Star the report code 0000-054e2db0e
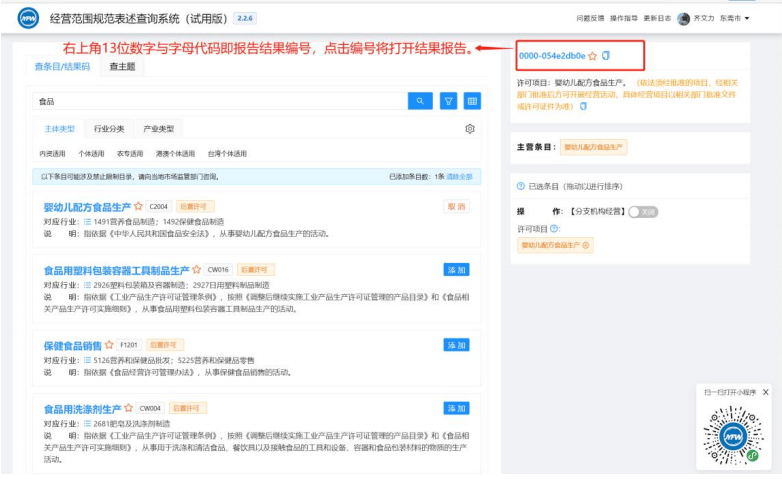This screenshot has width=782, height=479. tap(593, 56)
